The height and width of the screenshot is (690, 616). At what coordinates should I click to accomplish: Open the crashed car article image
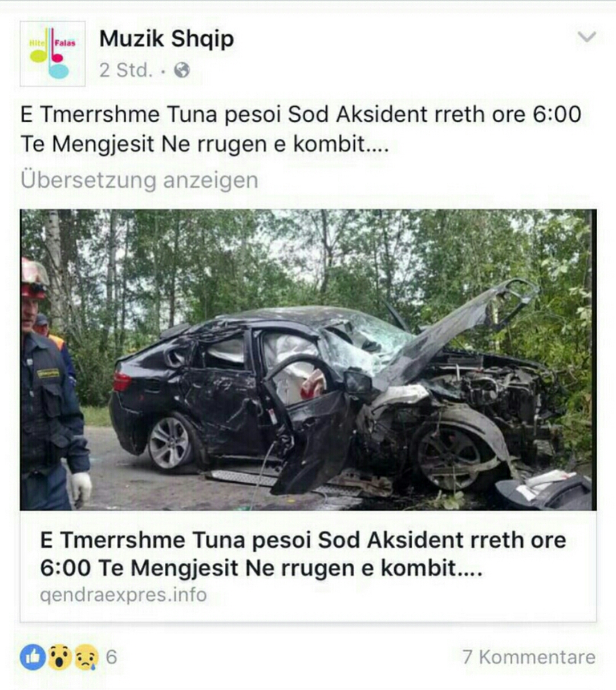308,360
